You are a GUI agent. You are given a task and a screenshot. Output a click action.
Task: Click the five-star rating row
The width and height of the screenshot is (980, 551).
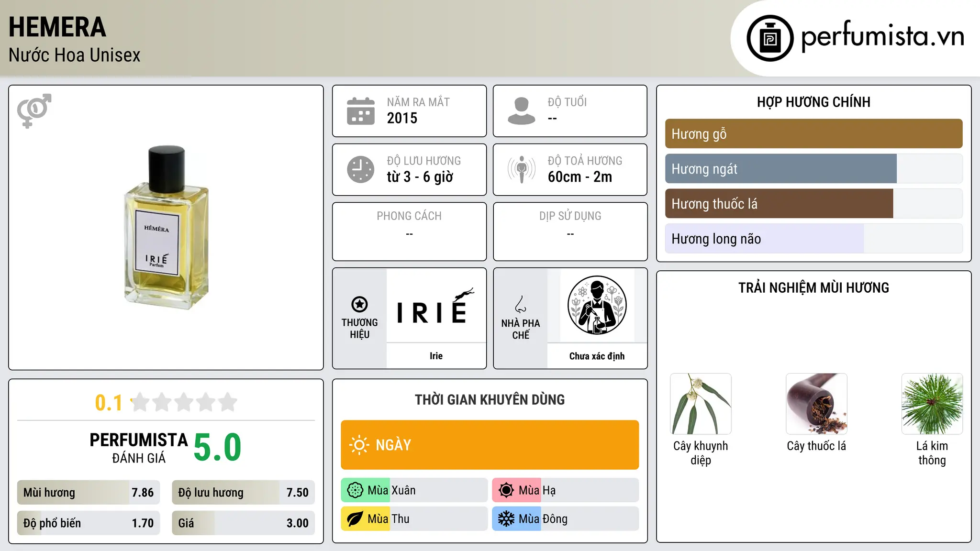[x=184, y=402]
